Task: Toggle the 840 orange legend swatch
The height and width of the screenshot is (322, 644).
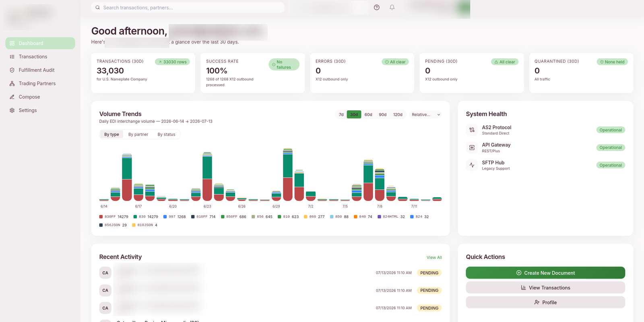Action: tap(355, 217)
